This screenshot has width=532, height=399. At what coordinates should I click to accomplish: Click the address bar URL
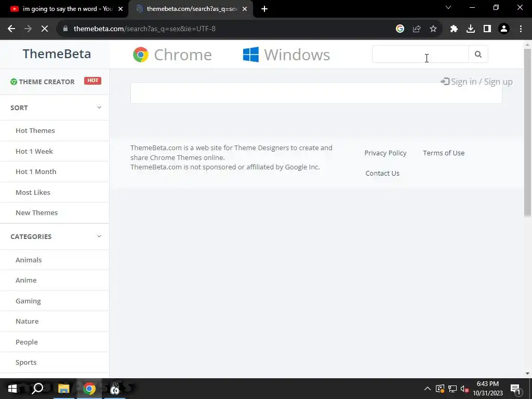tap(144, 29)
